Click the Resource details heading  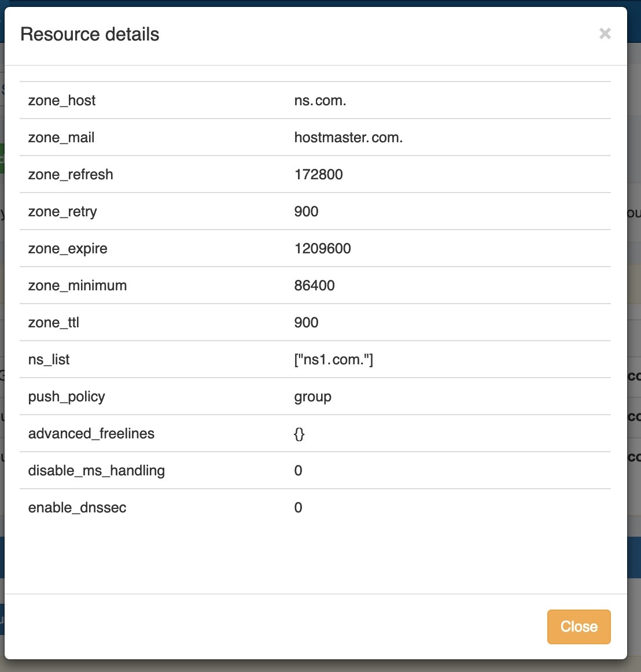tap(90, 35)
